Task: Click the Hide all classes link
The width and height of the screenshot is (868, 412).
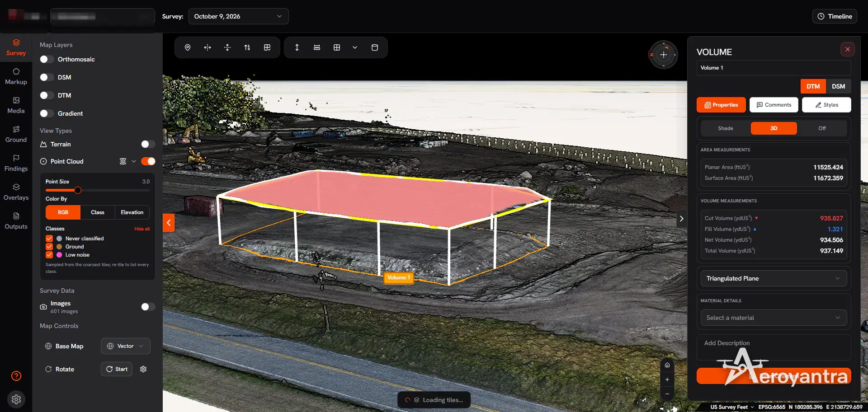Action: [142, 229]
